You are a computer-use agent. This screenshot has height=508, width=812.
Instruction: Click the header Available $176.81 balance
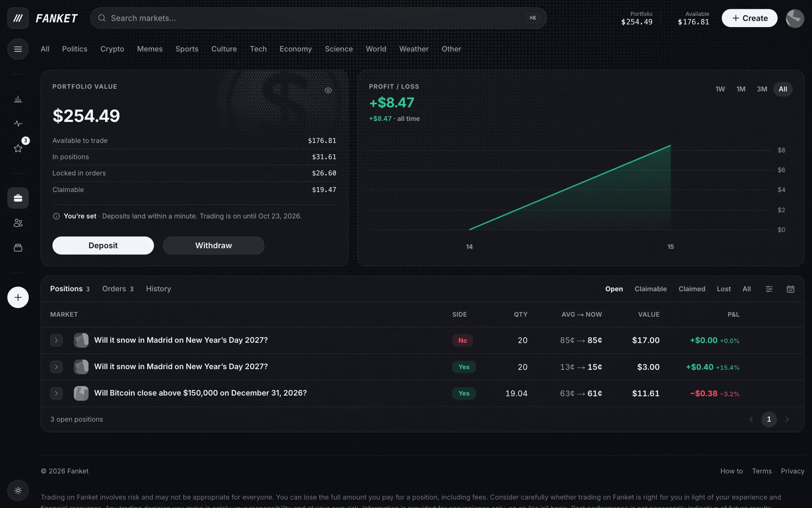click(x=693, y=18)
